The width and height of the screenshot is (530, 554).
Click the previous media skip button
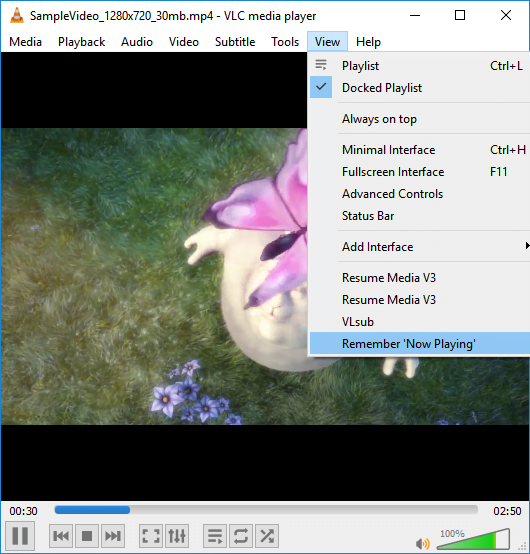tap(61, 536)
